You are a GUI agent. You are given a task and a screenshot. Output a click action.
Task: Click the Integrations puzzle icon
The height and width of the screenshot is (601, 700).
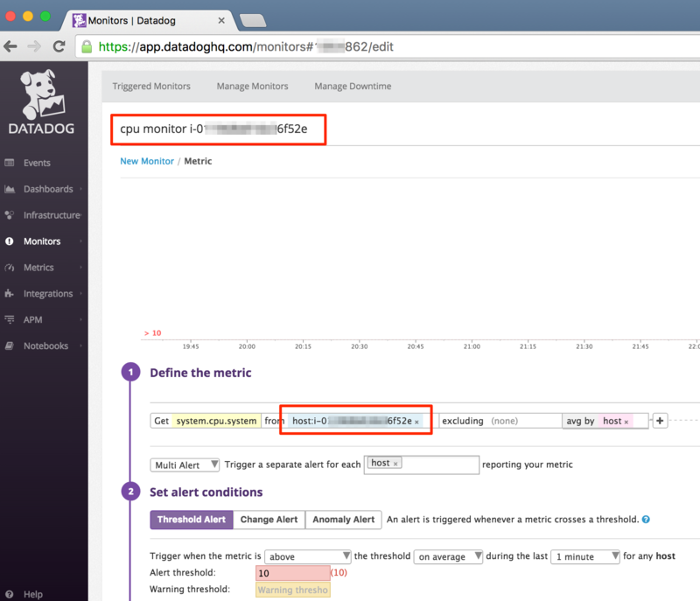coord(10,294)
